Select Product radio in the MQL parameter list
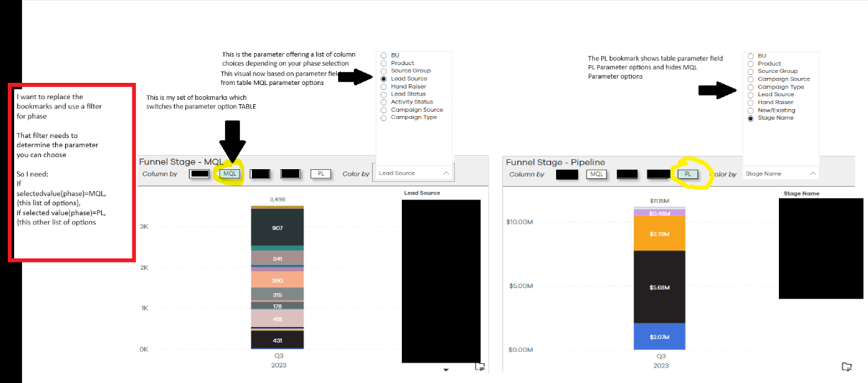868x383 pixels. pyautogui.click(x=383, y=63)
